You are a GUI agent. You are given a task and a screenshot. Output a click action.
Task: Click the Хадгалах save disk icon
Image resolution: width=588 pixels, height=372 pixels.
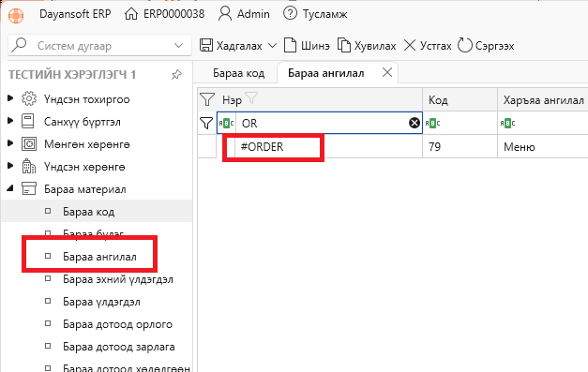pos(206,45)
